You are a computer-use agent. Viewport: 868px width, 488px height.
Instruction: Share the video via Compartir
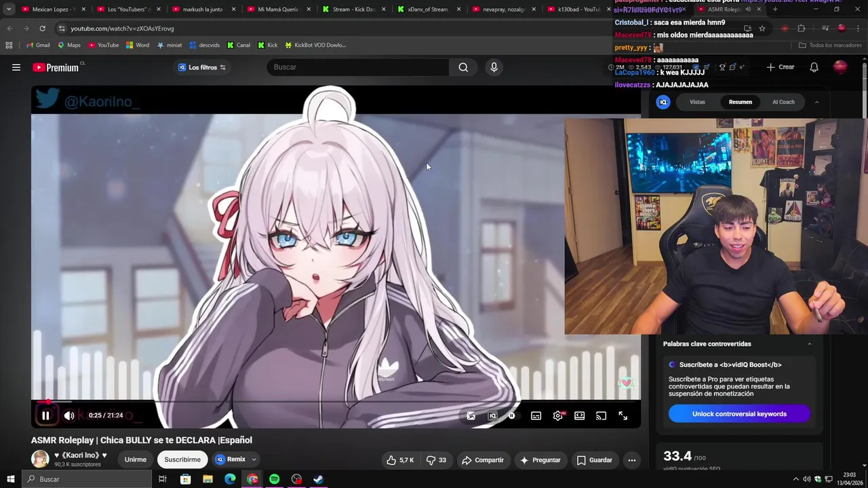(483, 460)
